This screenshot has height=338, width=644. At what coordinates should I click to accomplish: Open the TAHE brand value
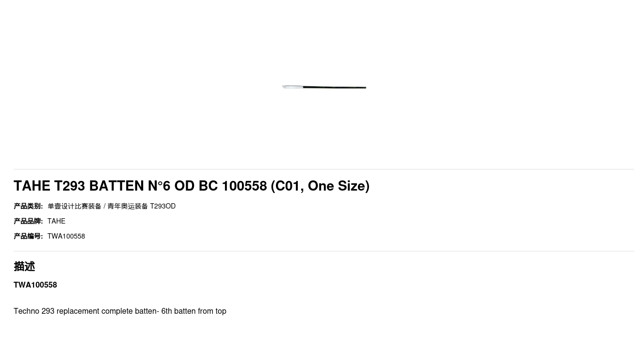56,221
